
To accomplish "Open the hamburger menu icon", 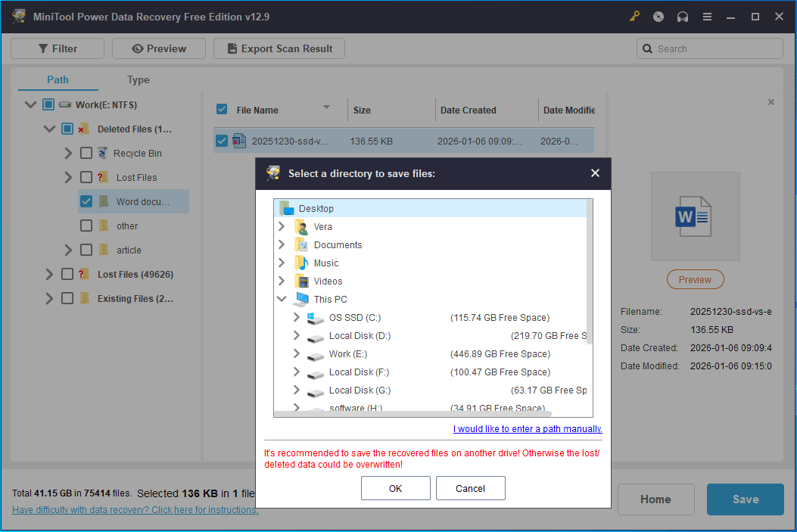I will (707, 17).
